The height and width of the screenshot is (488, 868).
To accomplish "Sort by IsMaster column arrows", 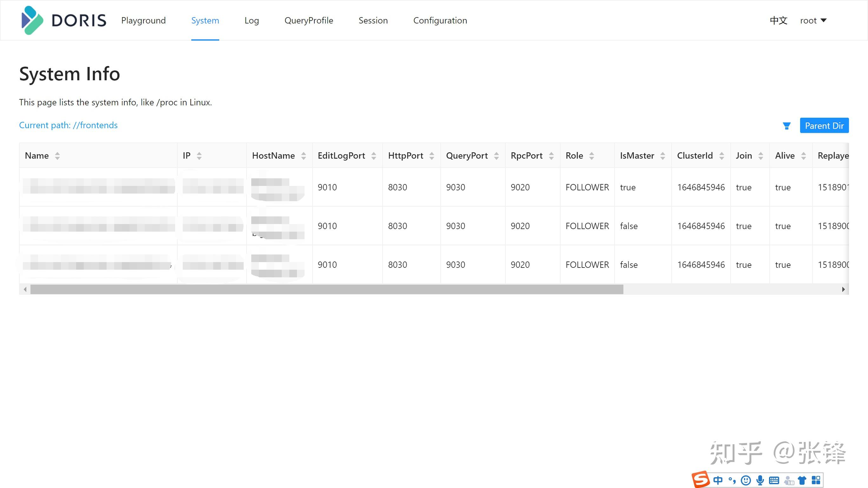I will click(x=662, y=156).
